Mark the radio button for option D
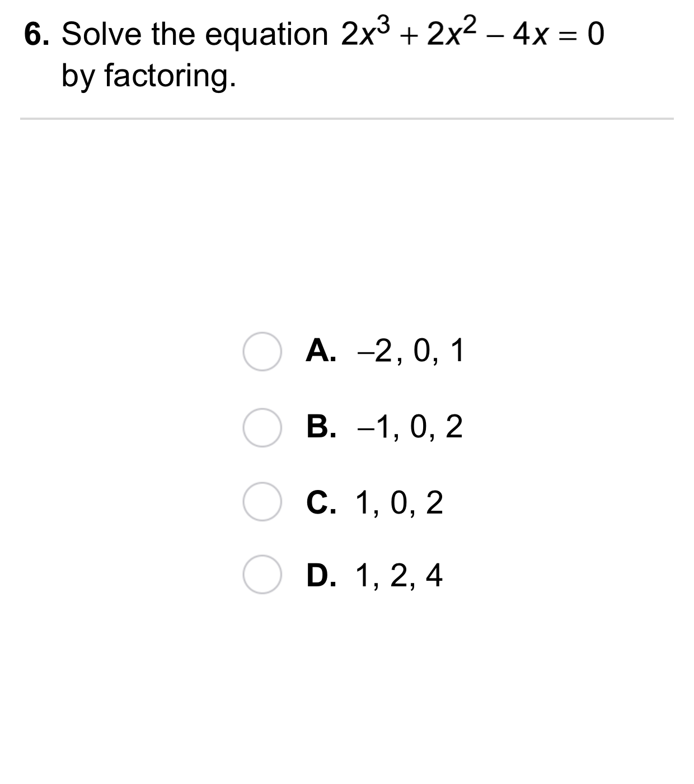Viewport: 694px width, 784px height. (262, 575)
